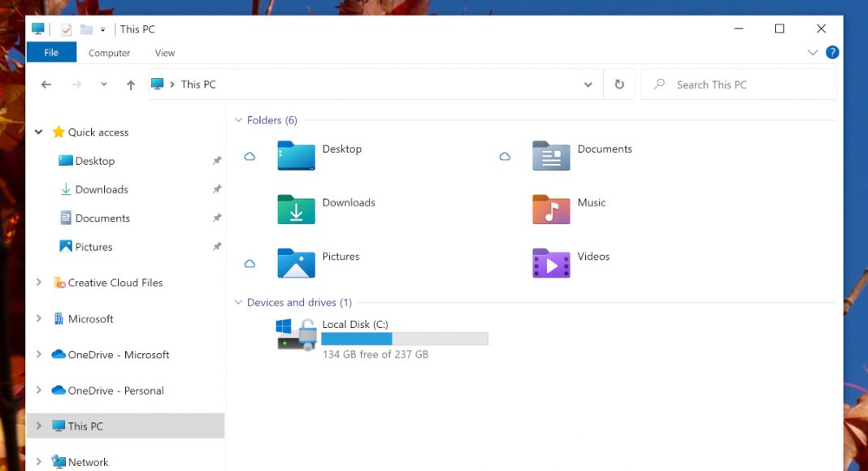The height and width of the screenshot is (471, 868).
Task: Click the monitor icon in address bar
Action: [x=157, y=84]
